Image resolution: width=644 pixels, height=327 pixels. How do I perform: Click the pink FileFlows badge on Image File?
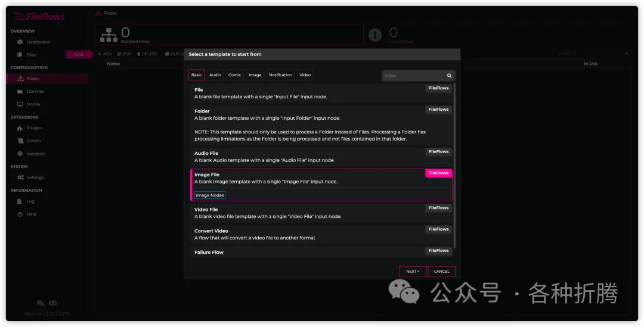[x=438, y=173]
